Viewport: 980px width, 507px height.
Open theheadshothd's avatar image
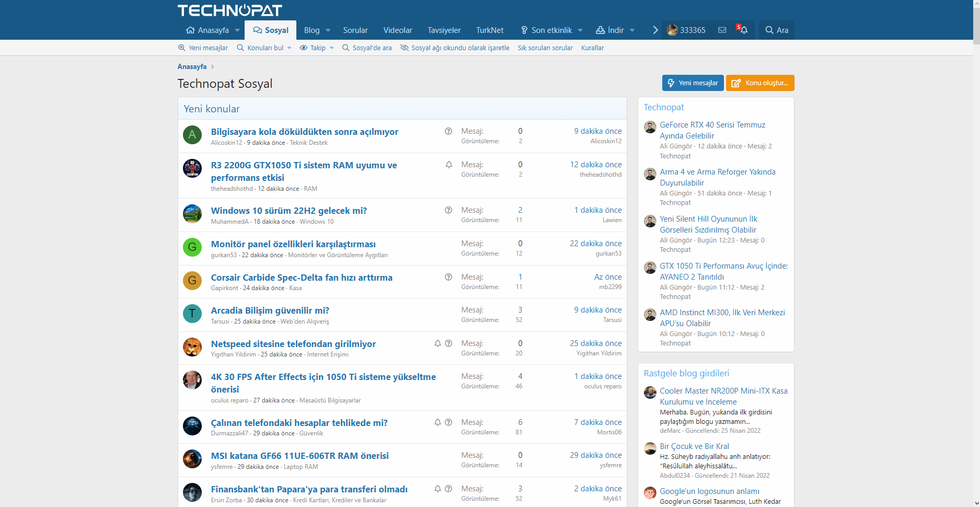pos(192,168)
